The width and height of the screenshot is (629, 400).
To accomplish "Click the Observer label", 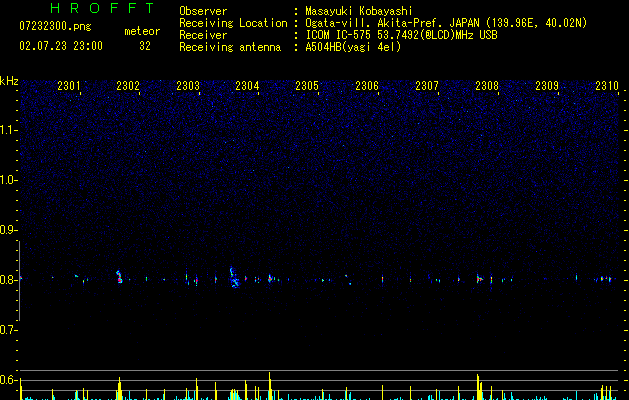I will 203,11.
